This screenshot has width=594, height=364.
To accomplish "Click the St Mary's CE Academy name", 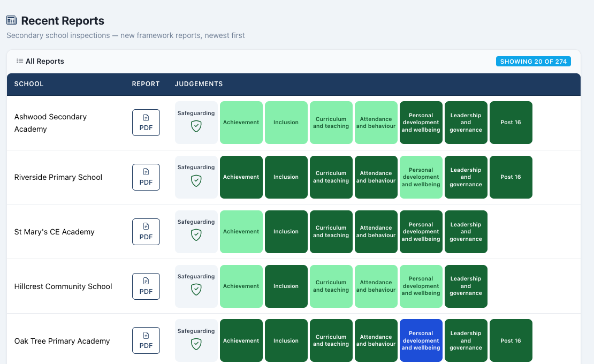I will tap(54, 232).
